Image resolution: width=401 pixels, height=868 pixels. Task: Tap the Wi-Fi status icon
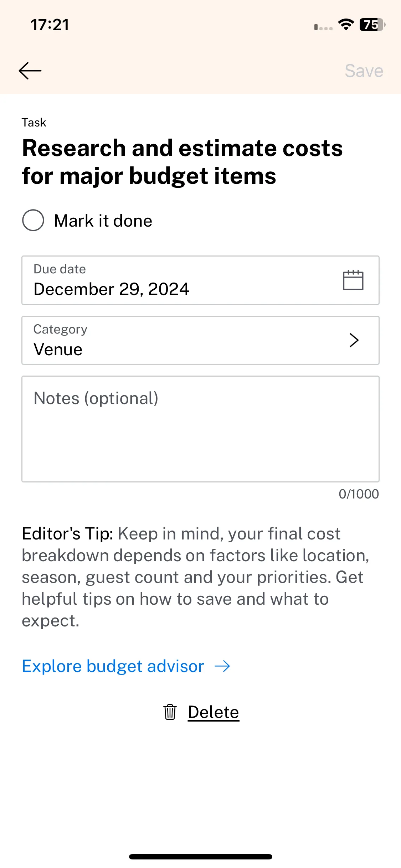pos(346,25)
